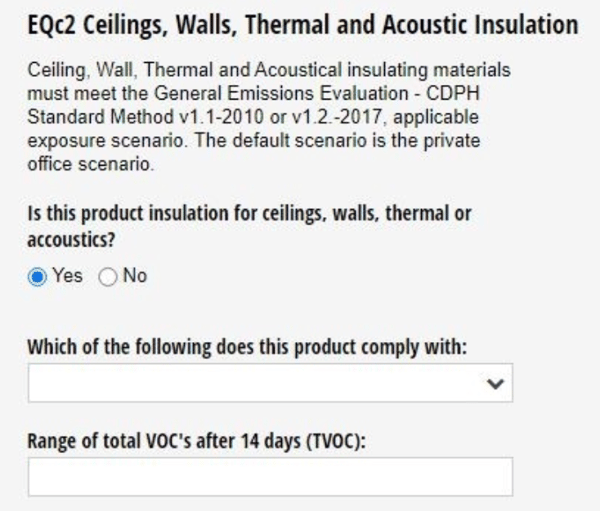The height and width of the screenshot is (511, 600).
Task: Select the "Yes" radio button
Action: pos(38,277)
